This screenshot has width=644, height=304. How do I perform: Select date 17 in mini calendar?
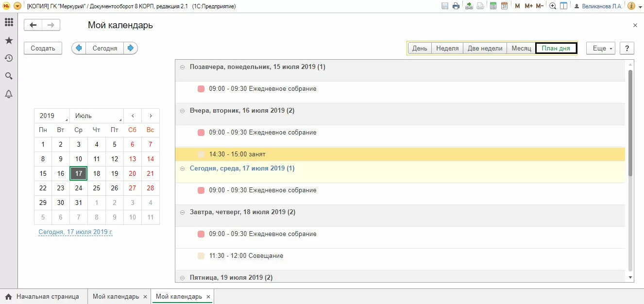click(x=79, y=173)
